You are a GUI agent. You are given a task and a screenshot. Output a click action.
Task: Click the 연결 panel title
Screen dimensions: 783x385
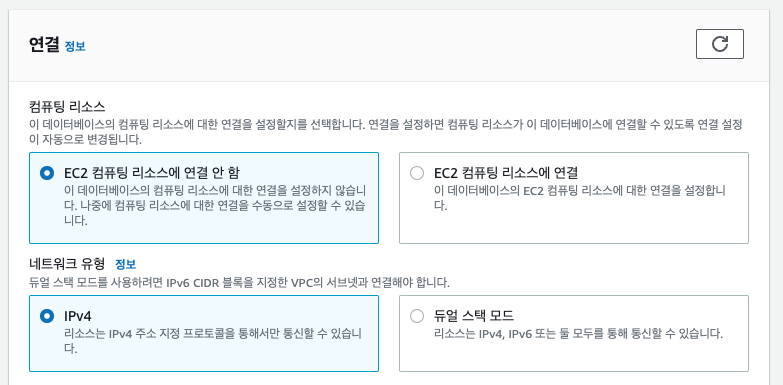coord(44,45)
